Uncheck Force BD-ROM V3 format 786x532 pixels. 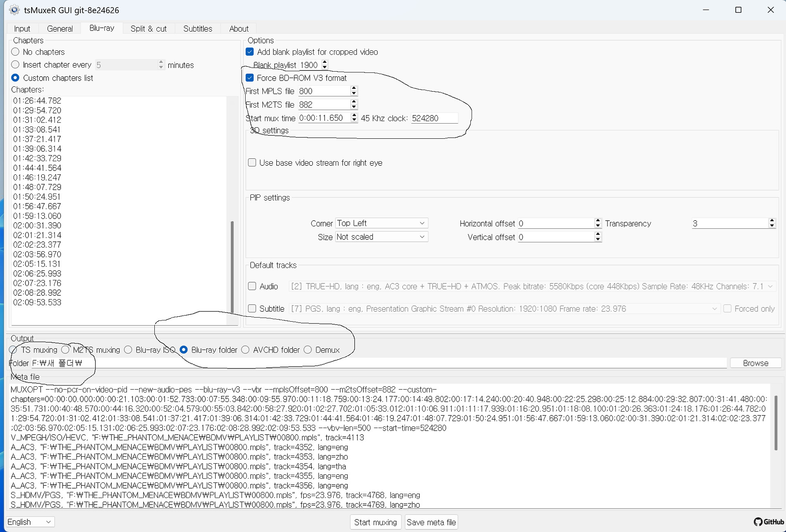click(x=250, y=78)
